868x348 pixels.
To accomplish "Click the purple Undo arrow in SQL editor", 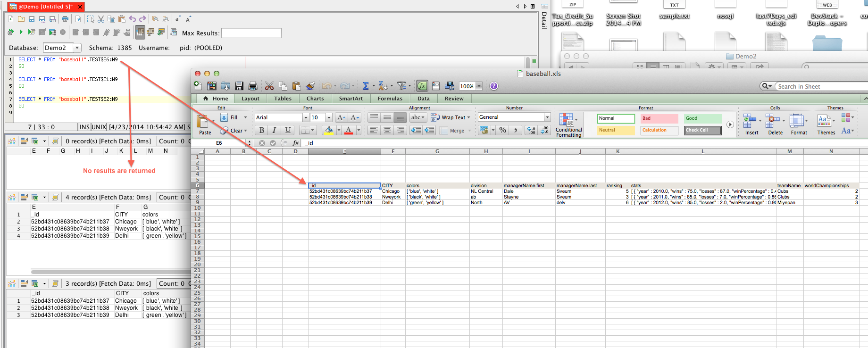I will [x=133, y=19].
